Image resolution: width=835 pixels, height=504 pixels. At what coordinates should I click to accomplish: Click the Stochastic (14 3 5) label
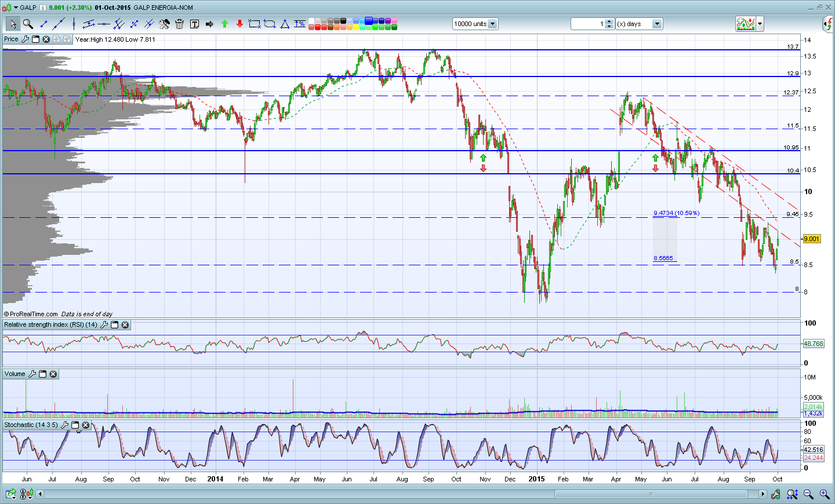[x=31, y=425]
